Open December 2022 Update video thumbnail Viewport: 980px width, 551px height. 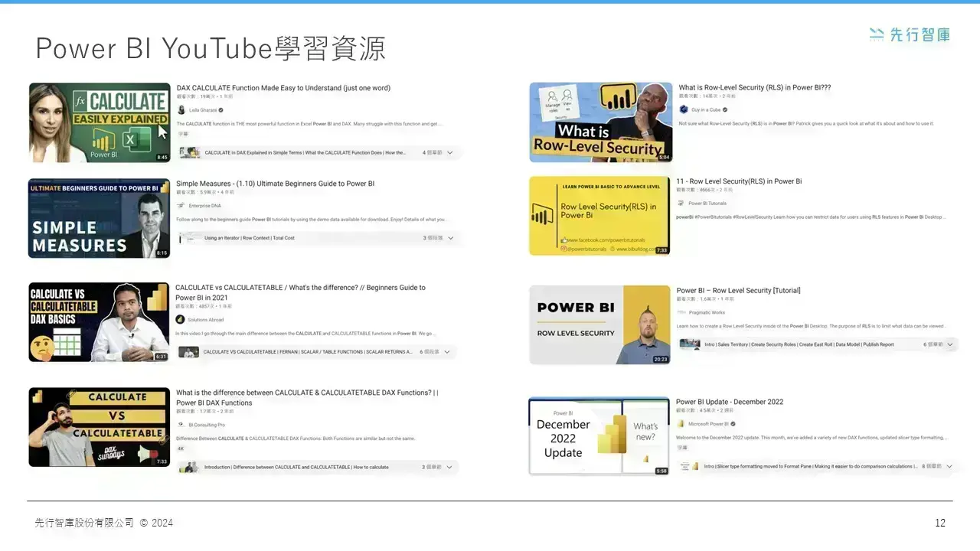tap(599, 436)
